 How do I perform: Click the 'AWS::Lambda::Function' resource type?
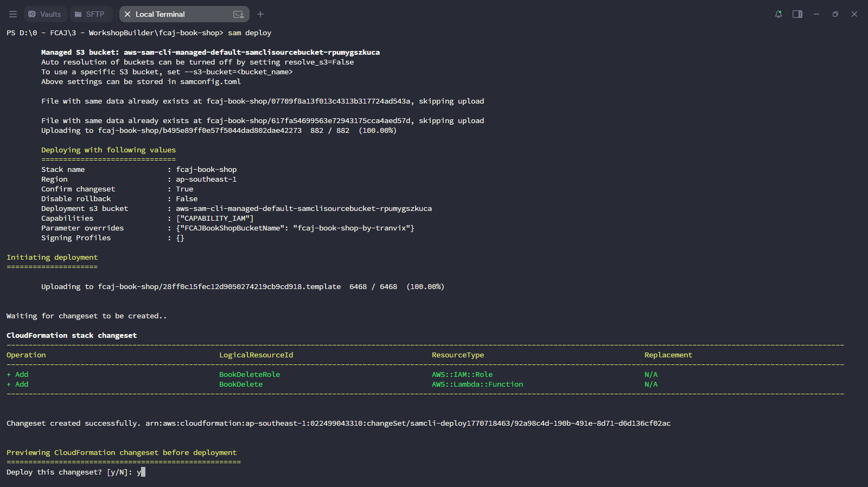click(x=477, y=385)
